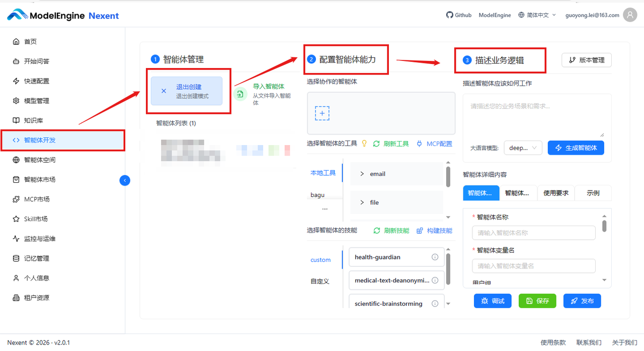Open MCP市场 in the sidebar
Viewport: 644px width, 351px height.
[37, 199]
